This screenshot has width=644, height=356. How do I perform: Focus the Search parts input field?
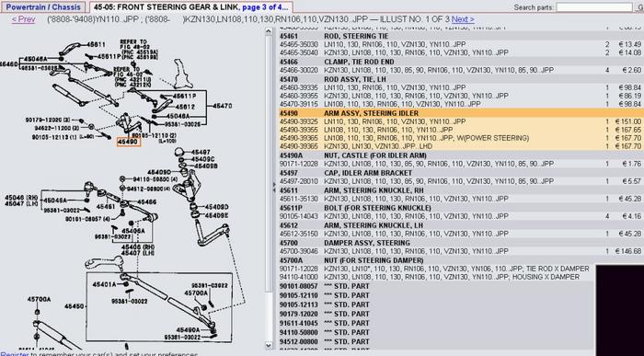pyautogui.click(x=594, y=7)
